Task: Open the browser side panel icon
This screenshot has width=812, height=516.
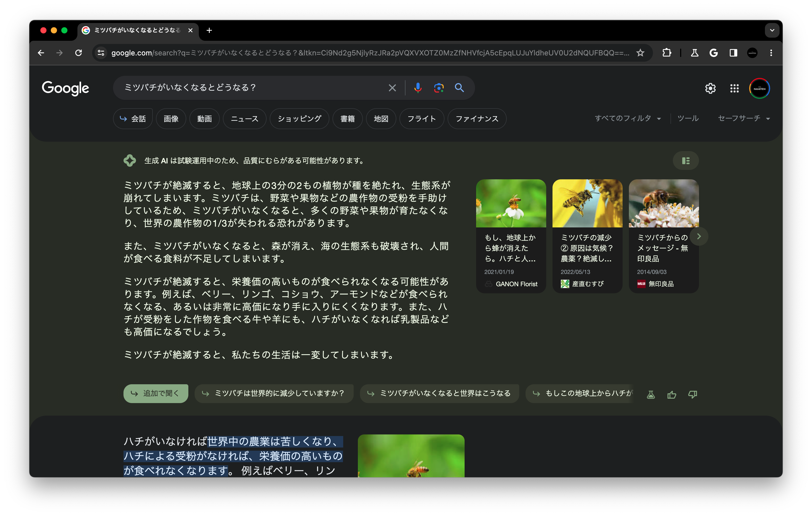Action: point(733,53)
